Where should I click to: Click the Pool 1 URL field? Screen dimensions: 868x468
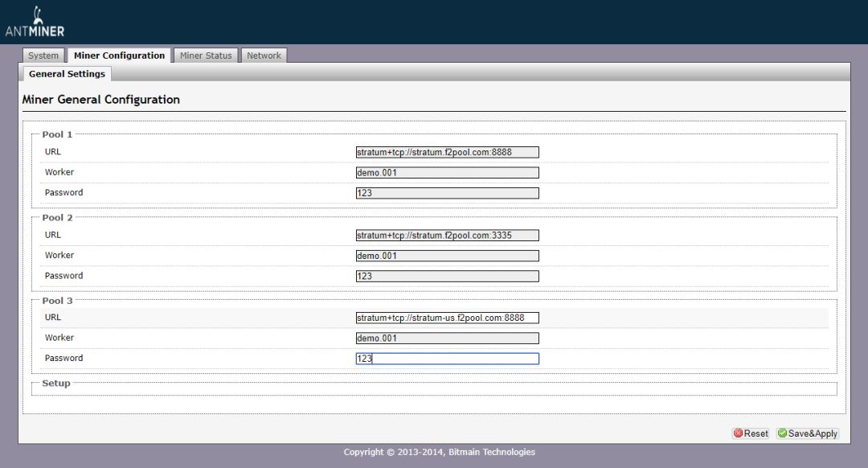(447, 152)
